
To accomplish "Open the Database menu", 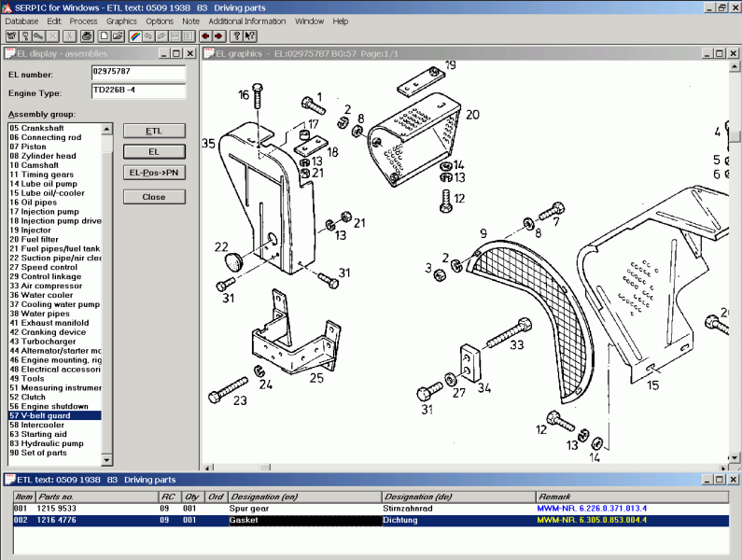I will [x=21, y=21].
